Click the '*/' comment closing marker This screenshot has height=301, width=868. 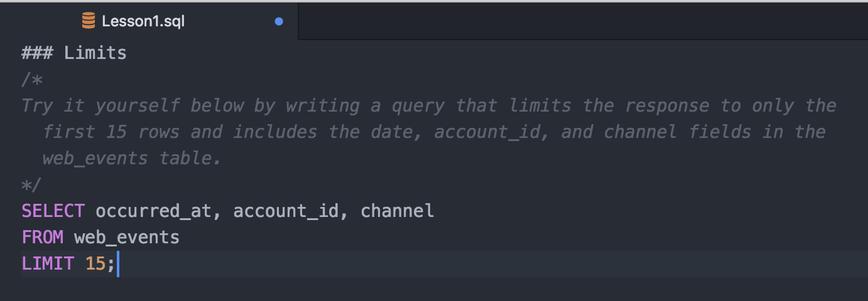point(32,184)
